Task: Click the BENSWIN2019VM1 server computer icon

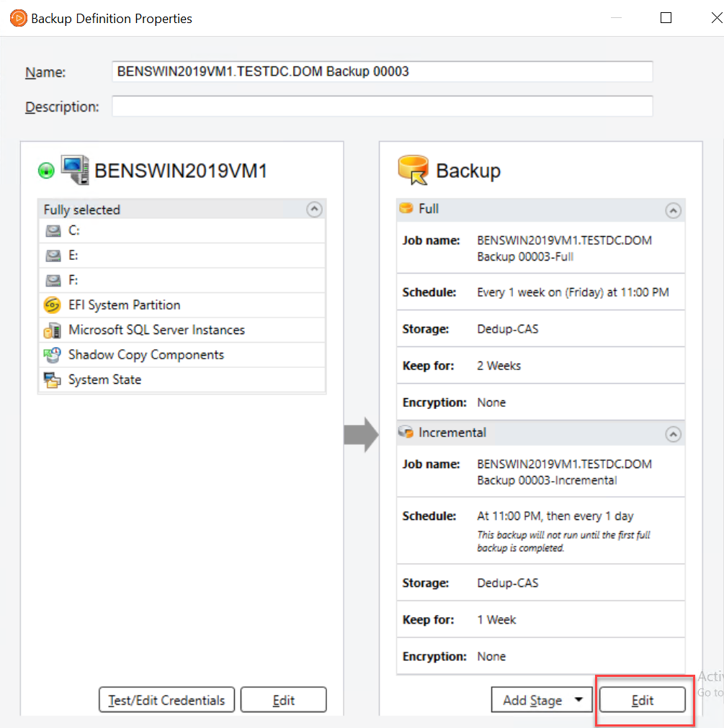Action: pos(75,170)
